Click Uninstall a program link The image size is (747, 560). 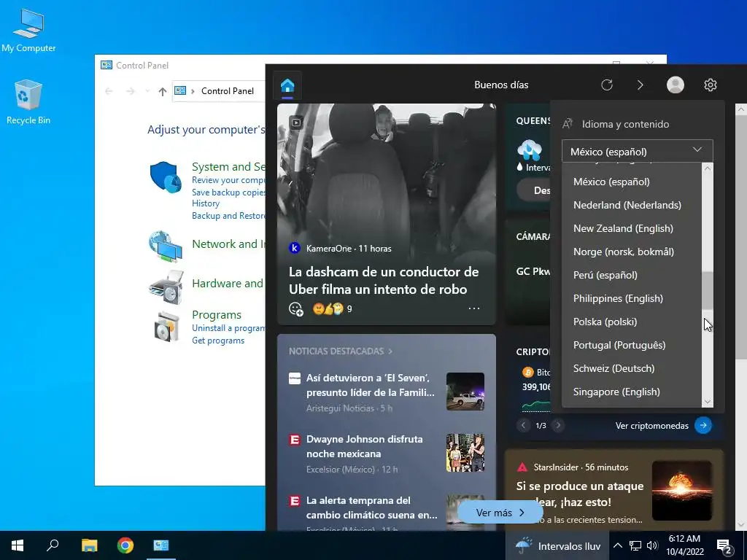point(228,328)
